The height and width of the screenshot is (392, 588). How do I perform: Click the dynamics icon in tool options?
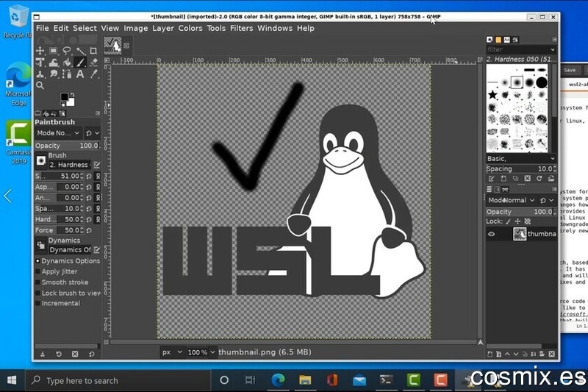click(x=41, y=246)
